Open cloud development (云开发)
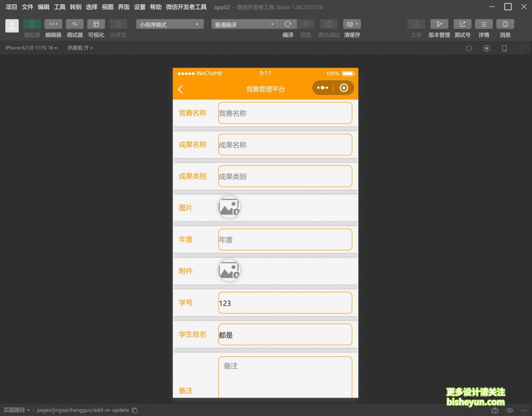Image resolution: width=532 pixels, height=416 pixels. [118, 24]
